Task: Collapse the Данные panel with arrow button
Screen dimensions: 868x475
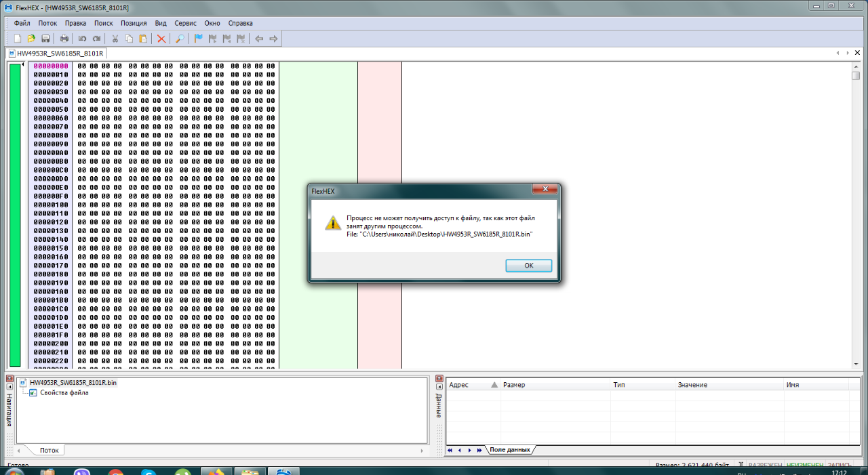Action: [439, 388]
